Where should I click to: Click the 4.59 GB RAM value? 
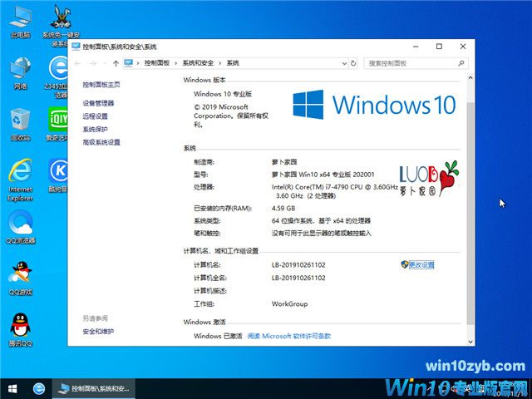tap(283, 209)
